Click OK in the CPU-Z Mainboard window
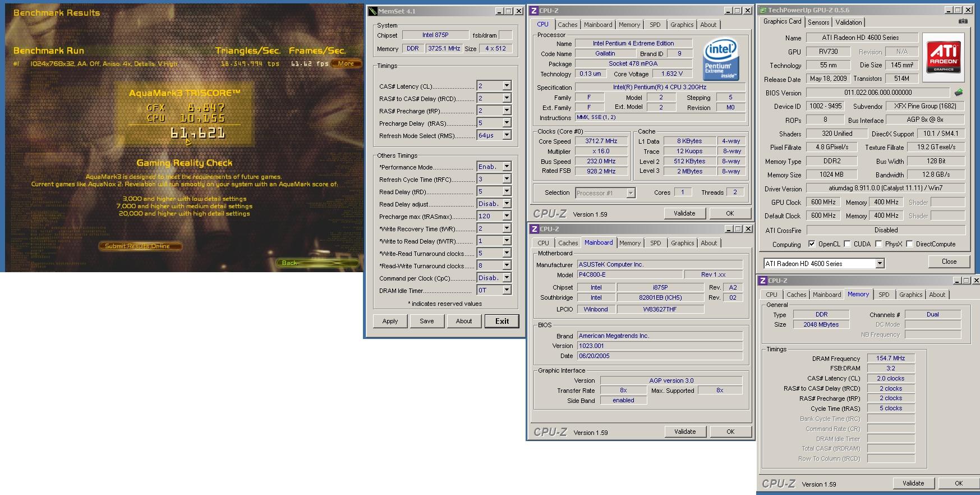Screen dimensions: 980x495 tap(730, 432)
